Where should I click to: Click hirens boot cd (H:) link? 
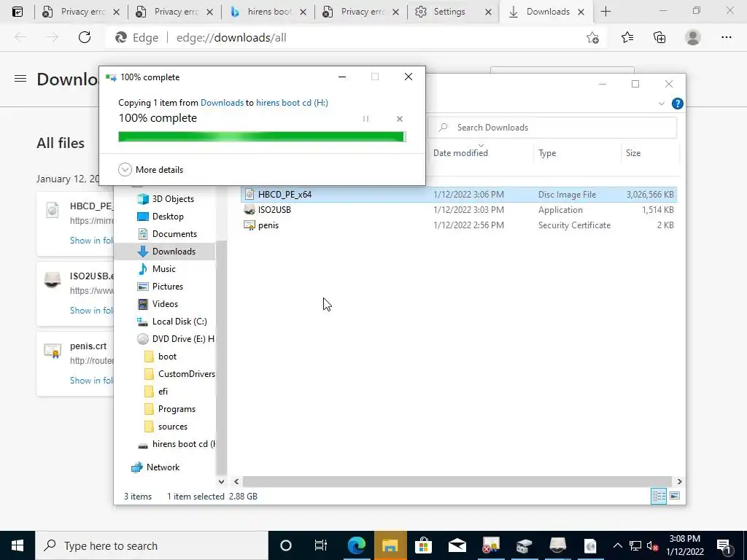(x=292, y=102)
